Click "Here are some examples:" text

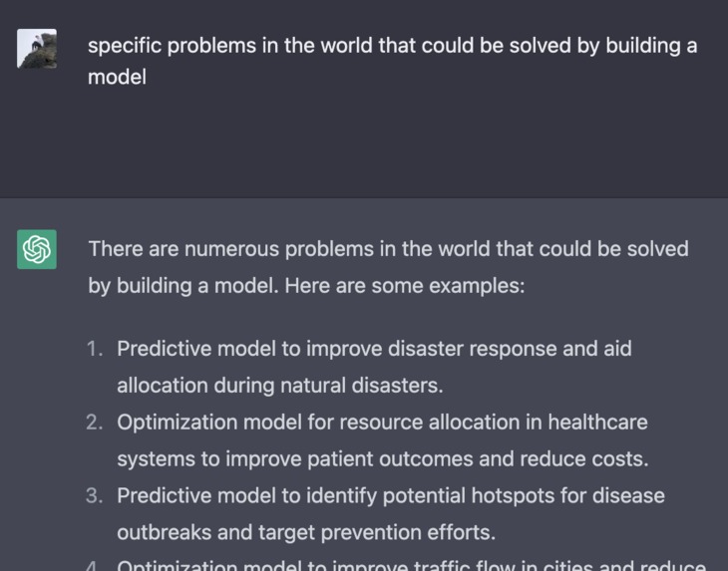[405, 286]
